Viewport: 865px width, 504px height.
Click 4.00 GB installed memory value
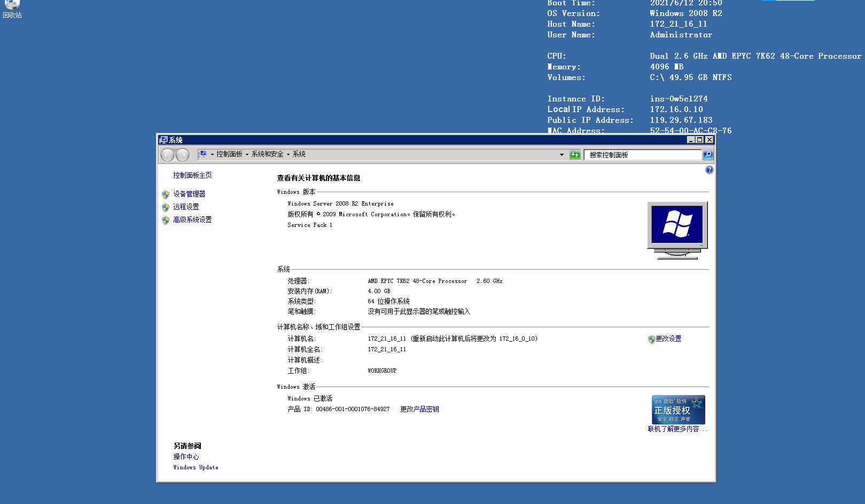(x=379, y=291)
